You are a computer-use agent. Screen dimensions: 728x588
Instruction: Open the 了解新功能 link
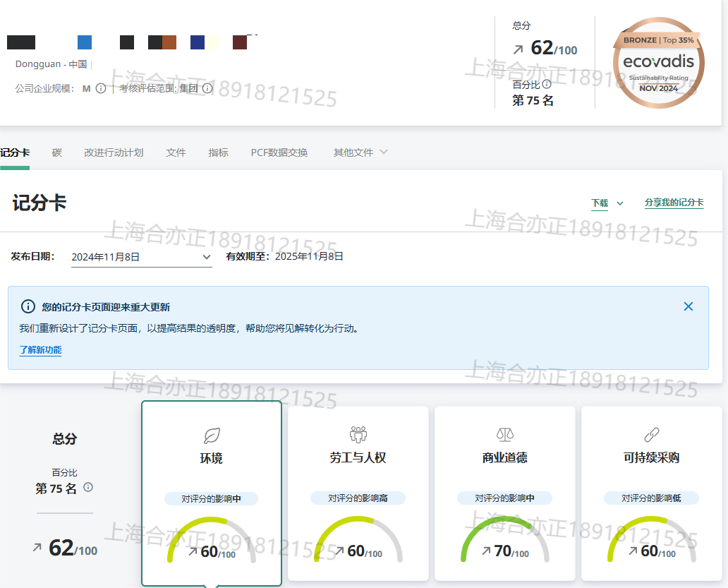point(40,350)
